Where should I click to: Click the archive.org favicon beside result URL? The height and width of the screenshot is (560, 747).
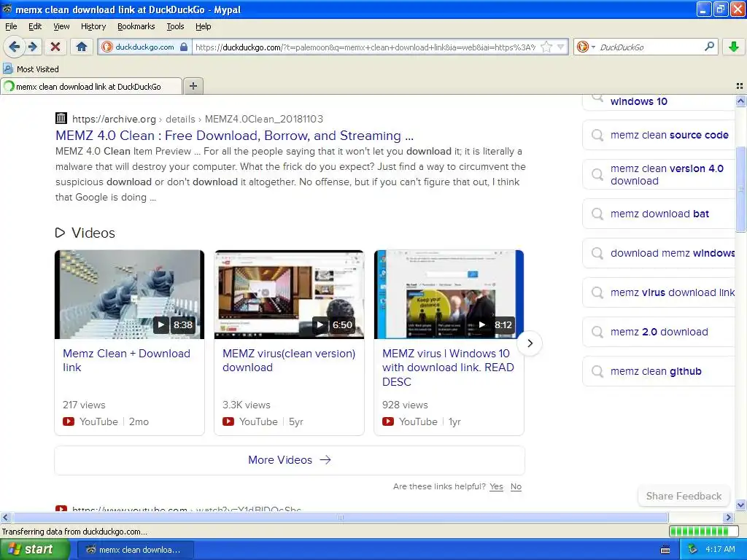coord(61,118)
